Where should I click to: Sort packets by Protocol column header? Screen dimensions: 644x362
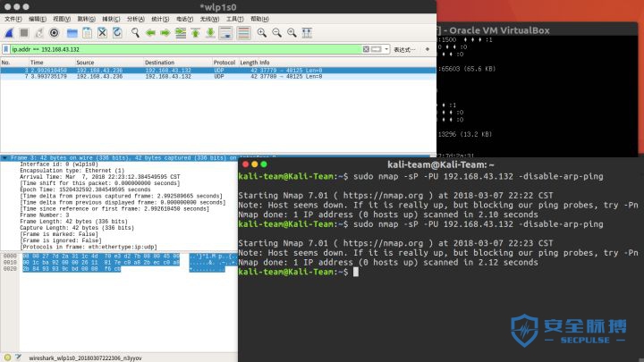coord(225,63)
